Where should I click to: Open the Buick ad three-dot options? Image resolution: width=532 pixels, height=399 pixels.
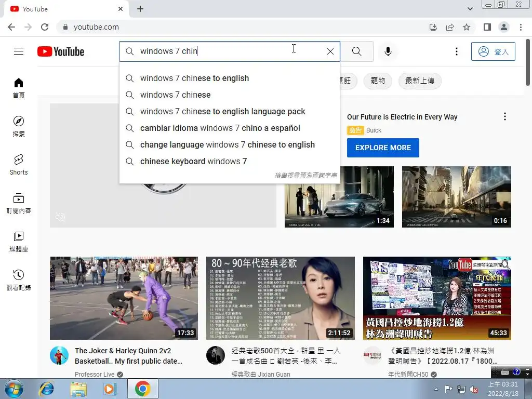(x=505, y=116)
